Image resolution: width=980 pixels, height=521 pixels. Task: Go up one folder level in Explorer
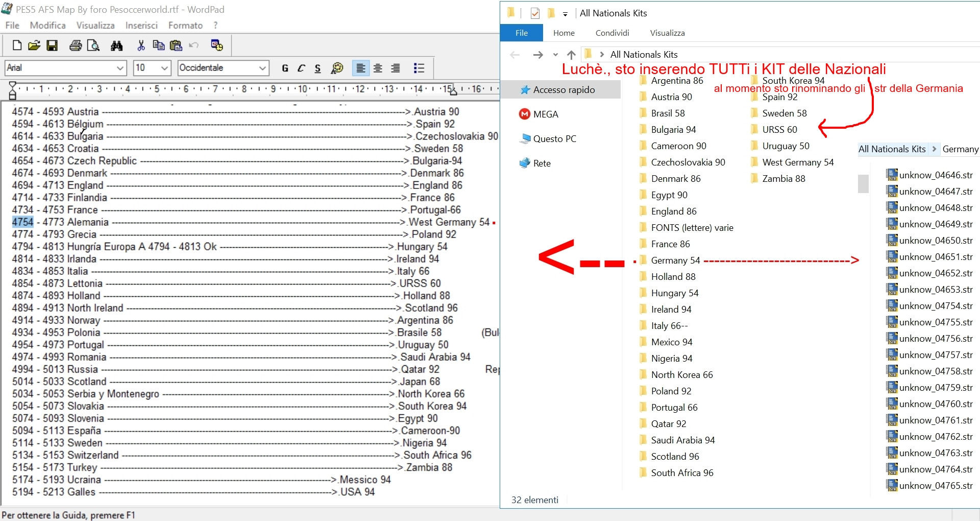[x=571, y=55]
